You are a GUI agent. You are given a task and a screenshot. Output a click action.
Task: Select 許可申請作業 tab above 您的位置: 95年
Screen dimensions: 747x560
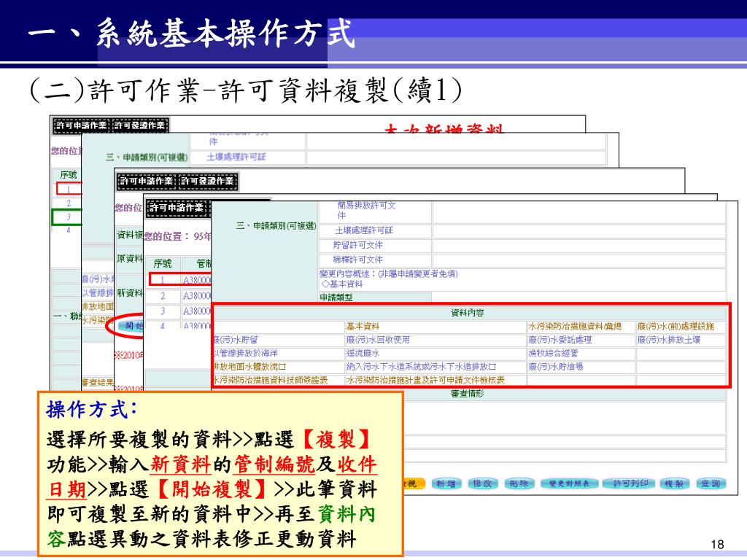(x=177, y=208)
